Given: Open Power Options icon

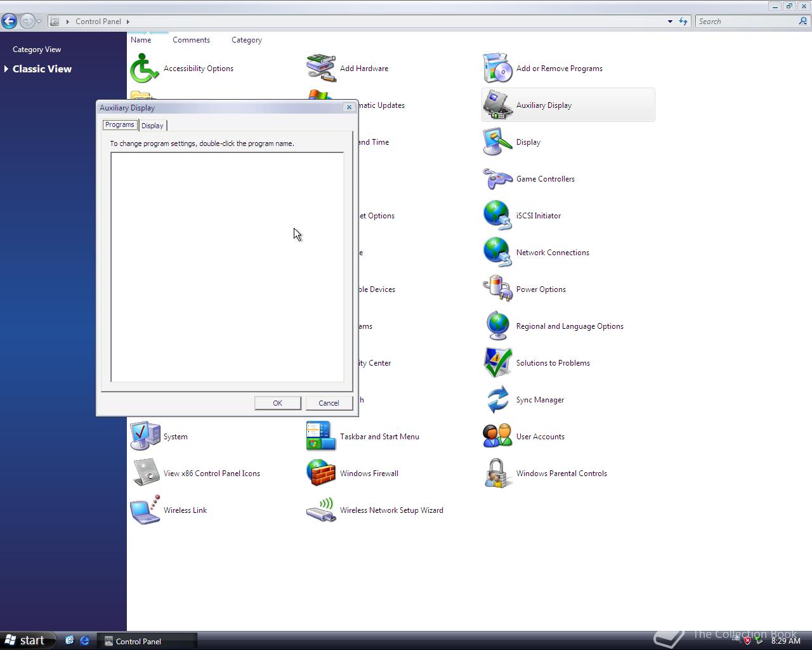Looking at the screenshot, I should [x=497, y=289].
